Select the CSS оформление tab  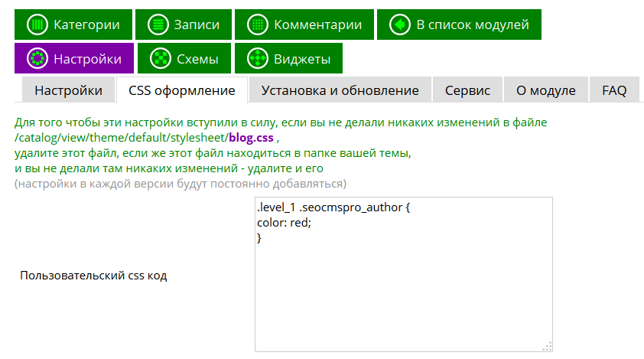(181, 90)
